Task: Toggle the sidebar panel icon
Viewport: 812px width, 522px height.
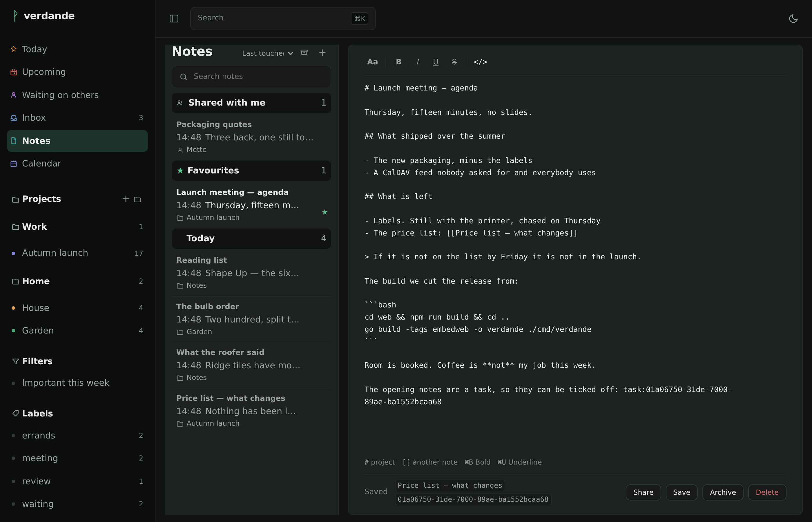Action: 174,18
